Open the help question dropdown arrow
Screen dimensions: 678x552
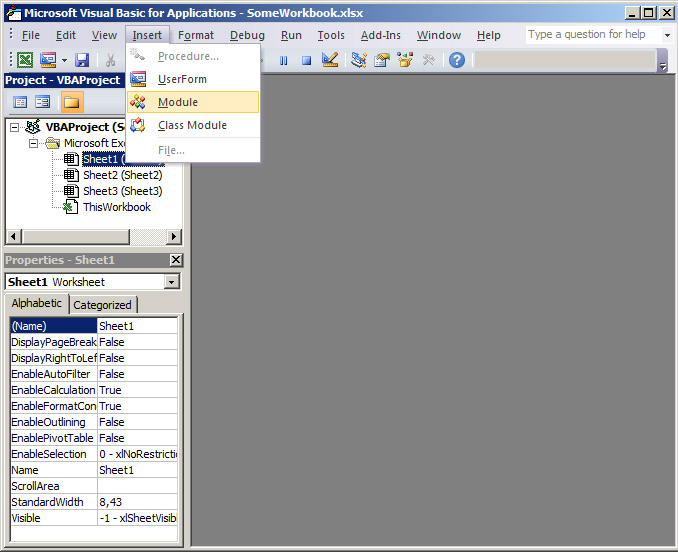[x=667, y=35]
